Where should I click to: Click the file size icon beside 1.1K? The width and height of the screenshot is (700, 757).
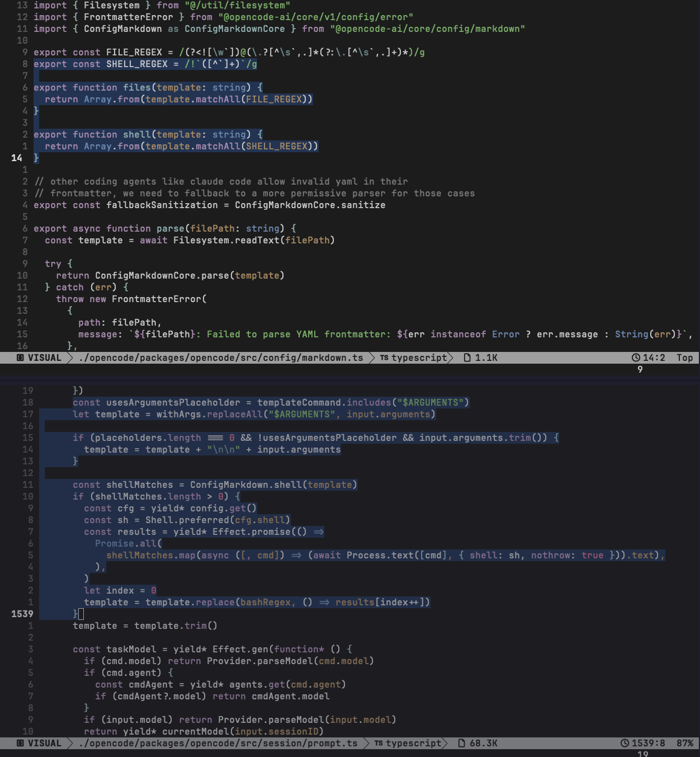[x=467, y=358]
